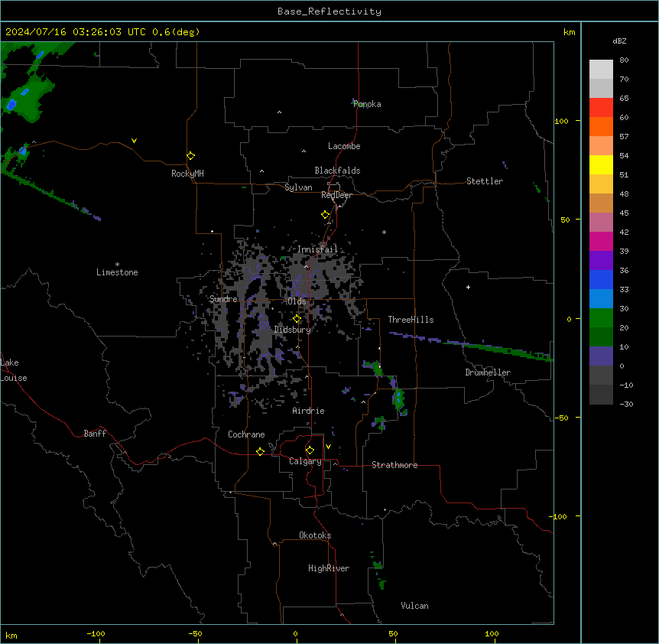Select the Cochrane town label
Viewport: 659px width, 644px height.
246,434
